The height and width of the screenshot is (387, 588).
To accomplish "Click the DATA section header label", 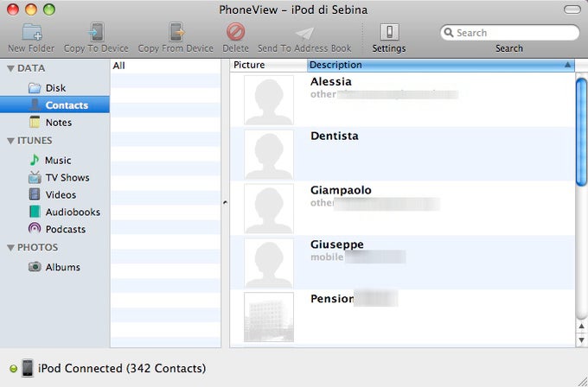I will pos(31,68).
